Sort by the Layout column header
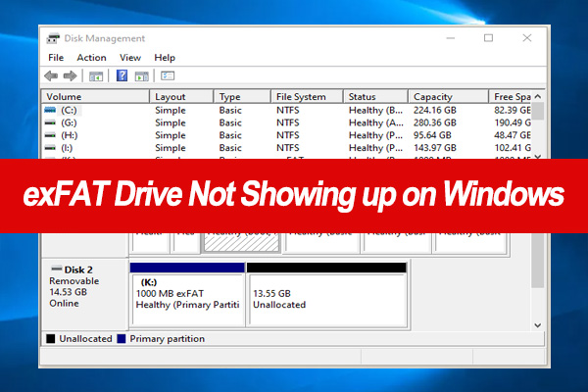 pyautogui.click(x=181, y=96)
